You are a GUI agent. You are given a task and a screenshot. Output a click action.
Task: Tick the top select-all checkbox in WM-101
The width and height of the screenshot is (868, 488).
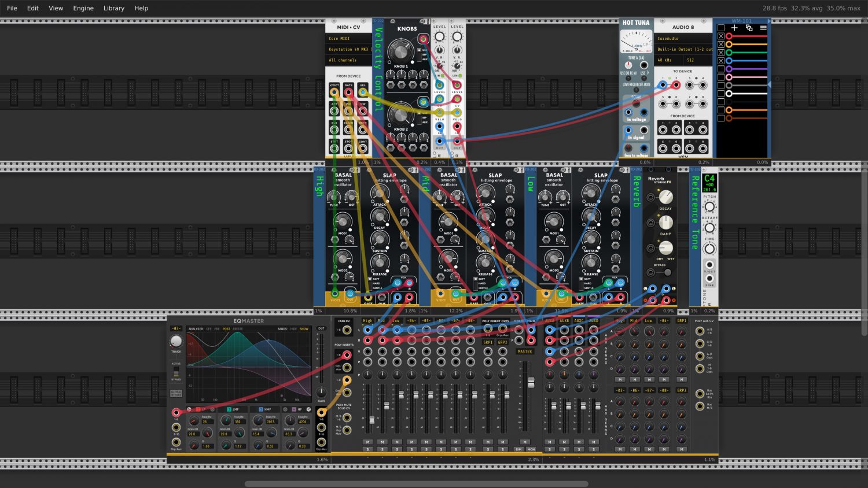pyautogui.click(x=720, y=28)
